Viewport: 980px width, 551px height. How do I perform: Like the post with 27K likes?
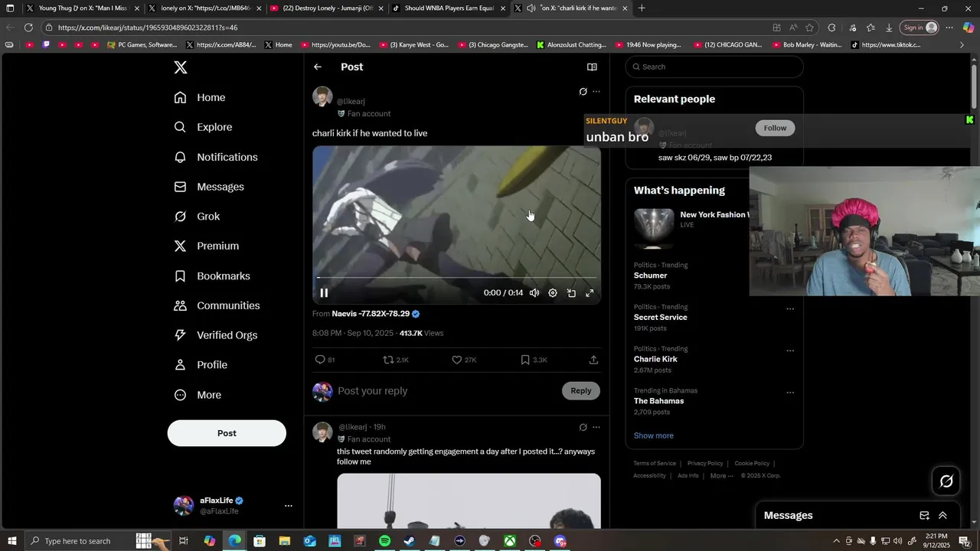(x=464, y=360)
